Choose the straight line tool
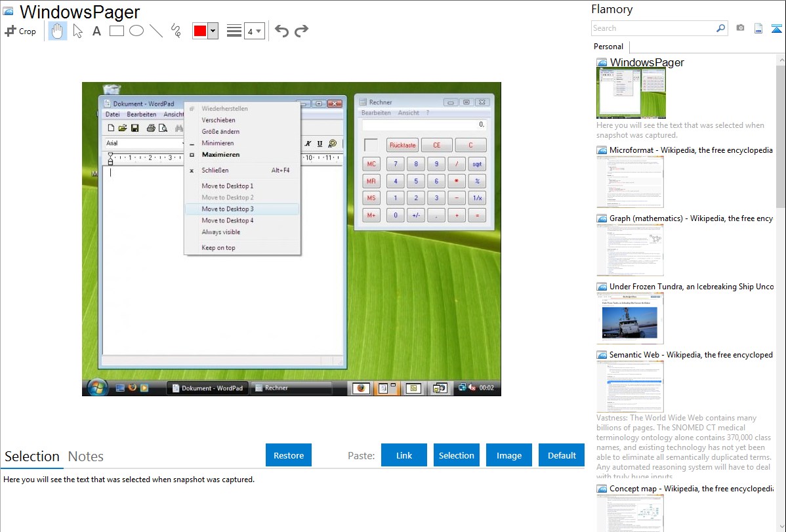 tap(156, 31)
